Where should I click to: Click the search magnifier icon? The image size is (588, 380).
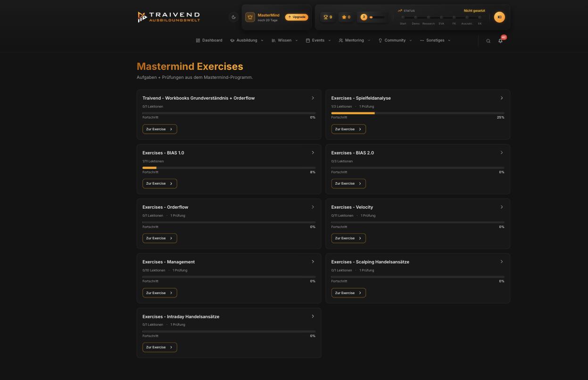(488, 41)
